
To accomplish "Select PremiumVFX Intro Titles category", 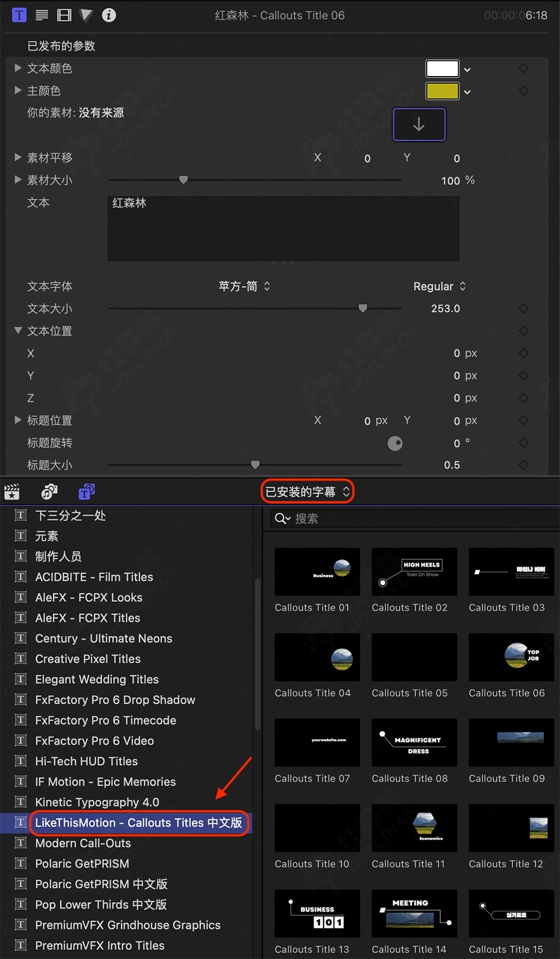I will coord(100,945).
